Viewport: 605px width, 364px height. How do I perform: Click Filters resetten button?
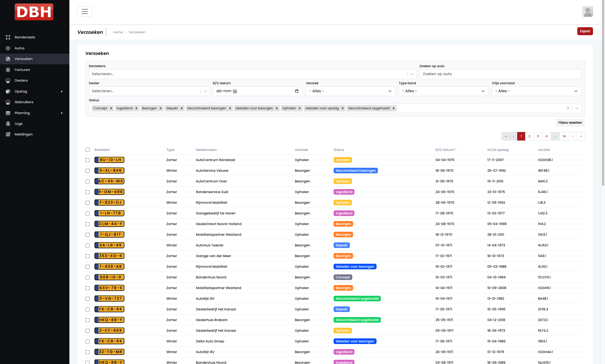(x=570, y=123)
